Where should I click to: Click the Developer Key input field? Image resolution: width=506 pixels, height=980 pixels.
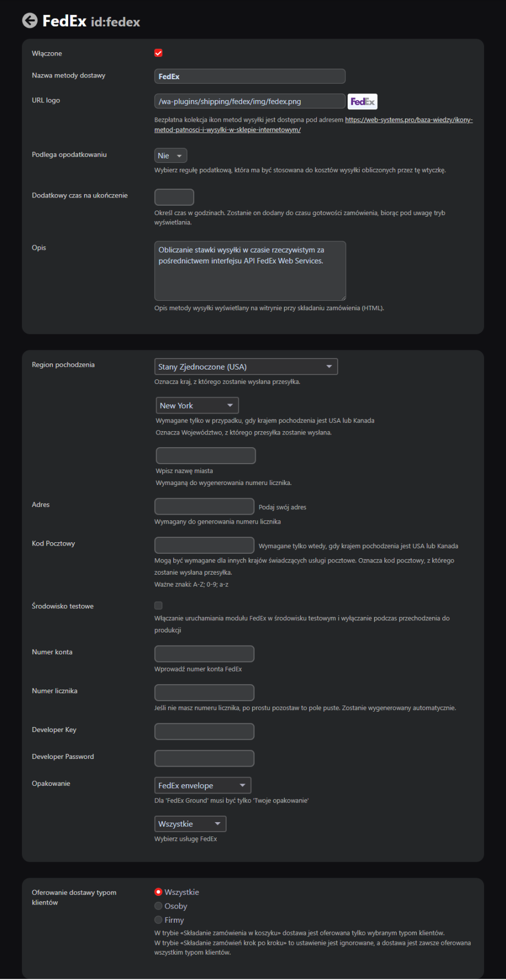[x=204, y=731]
